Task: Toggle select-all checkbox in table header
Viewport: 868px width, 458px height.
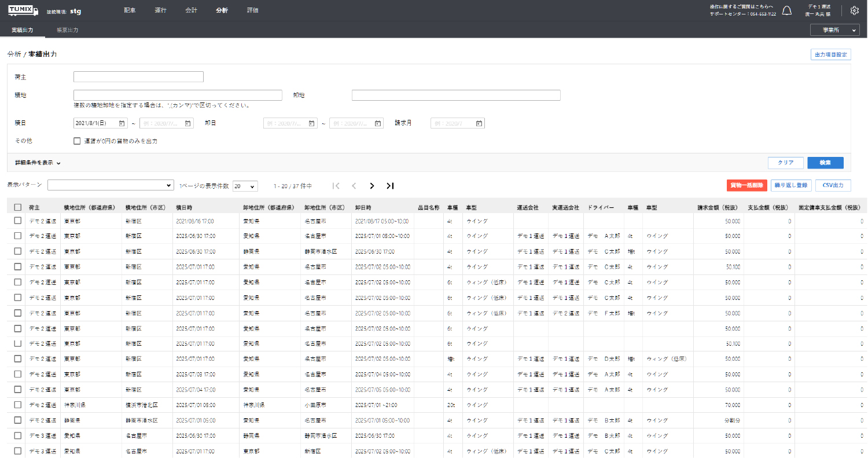Action: coord(18,207)
